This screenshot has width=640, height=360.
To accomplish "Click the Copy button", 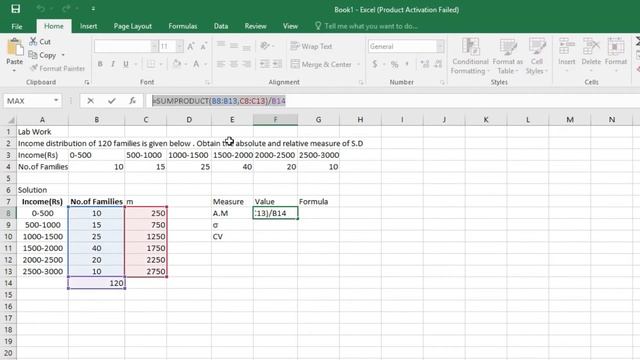I will click(42, 55).
